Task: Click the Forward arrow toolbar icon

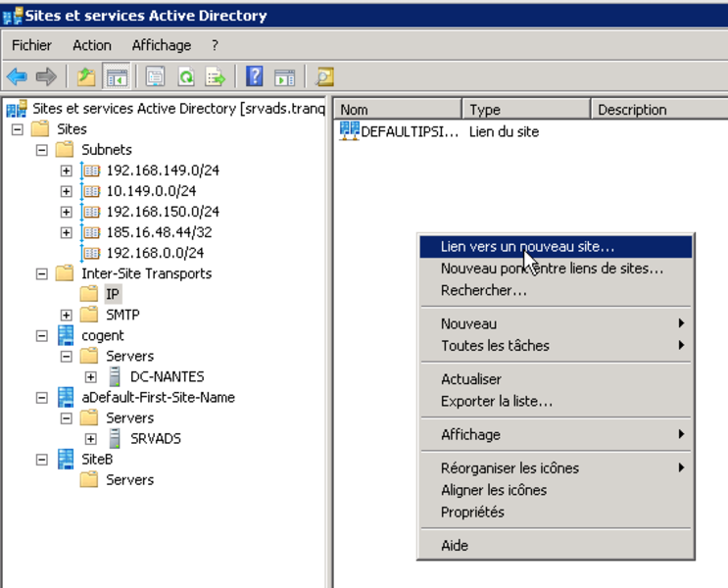Action: pos(46,76)
